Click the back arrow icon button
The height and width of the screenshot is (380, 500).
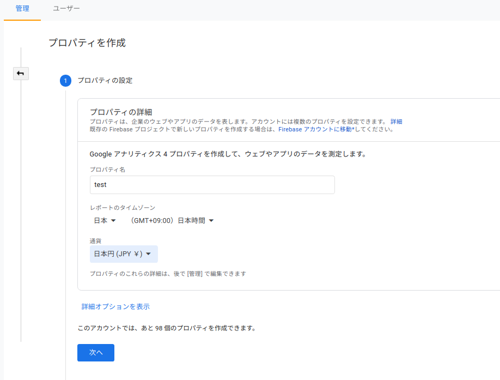(21, 73)
